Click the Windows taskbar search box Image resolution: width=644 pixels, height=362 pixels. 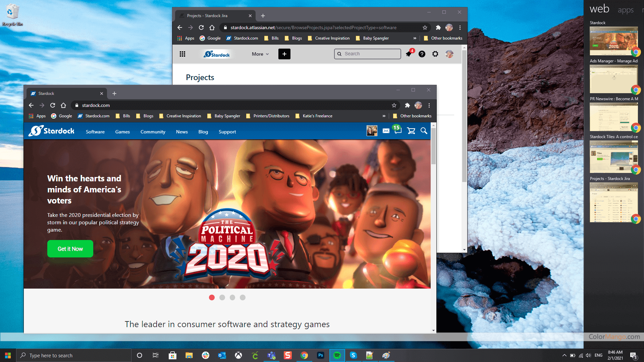(x=73, y=355)
